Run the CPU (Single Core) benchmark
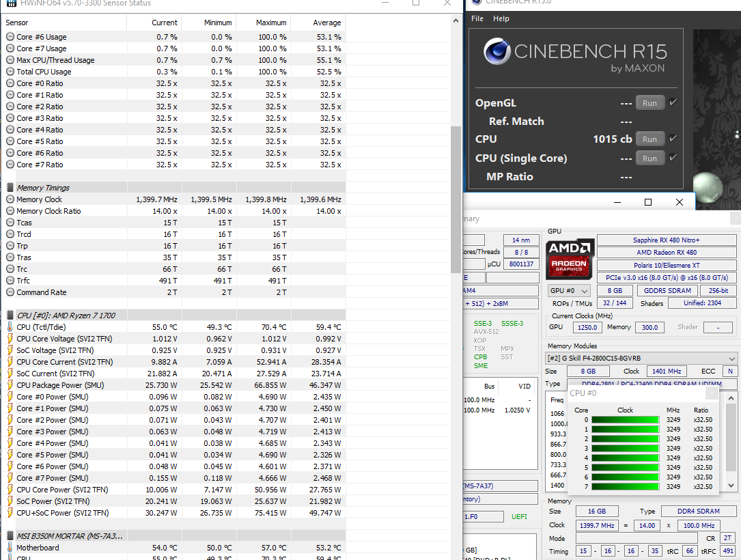 (649, 158)
